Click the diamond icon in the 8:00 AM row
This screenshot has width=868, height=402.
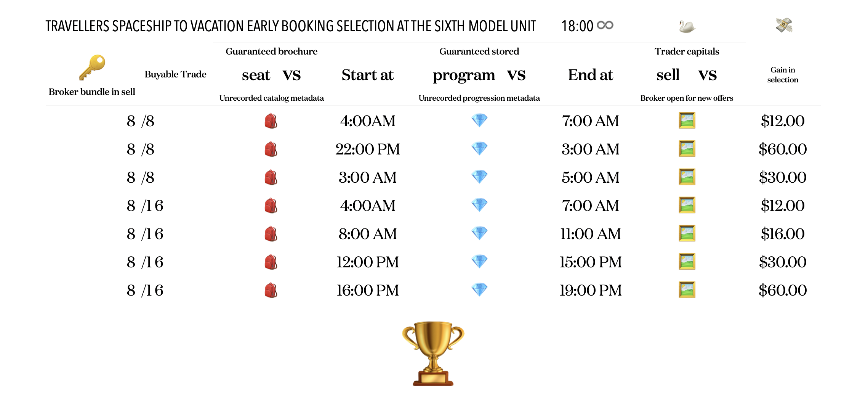[479, 233]
